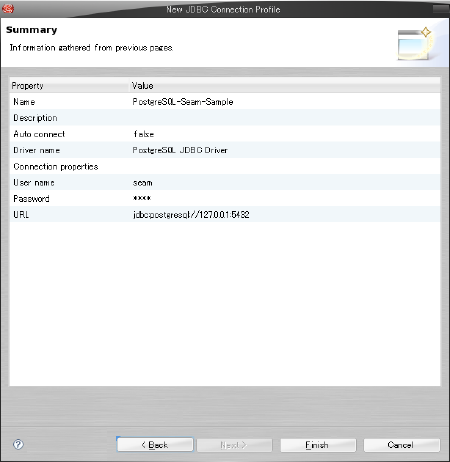
Task: Click the disabled Next button
Action: [x=234, y=445]
